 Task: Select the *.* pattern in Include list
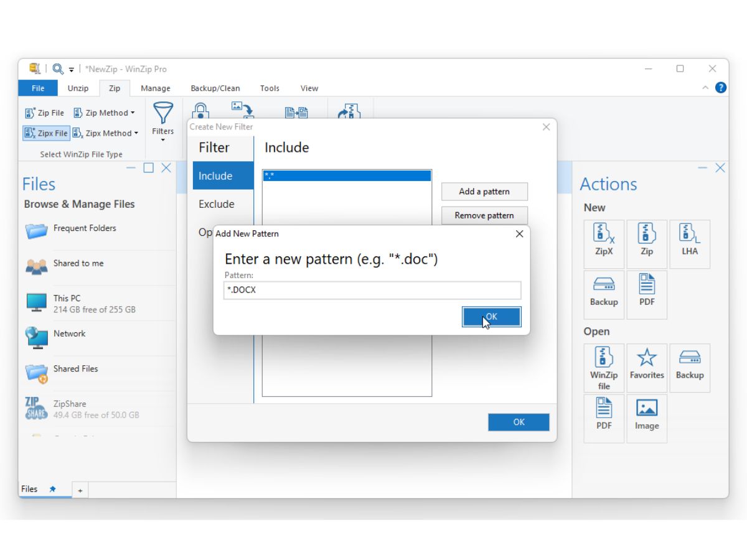click(347, 176)
